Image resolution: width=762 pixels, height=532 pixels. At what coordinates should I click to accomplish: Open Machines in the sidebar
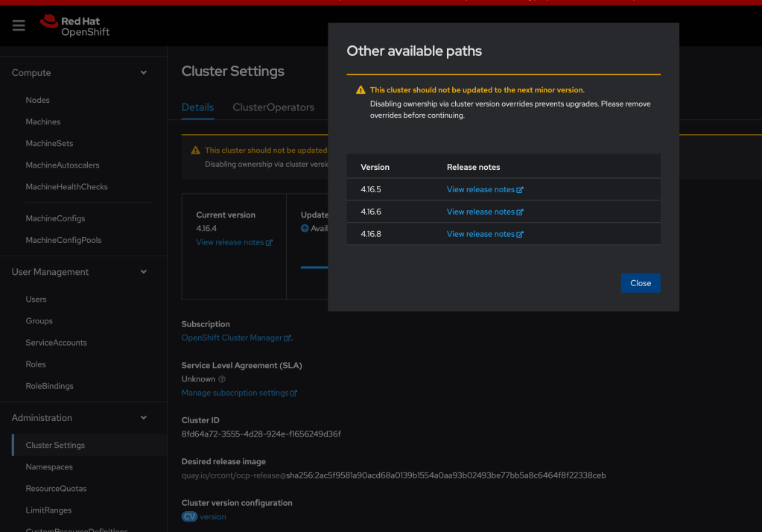(42, 122)
